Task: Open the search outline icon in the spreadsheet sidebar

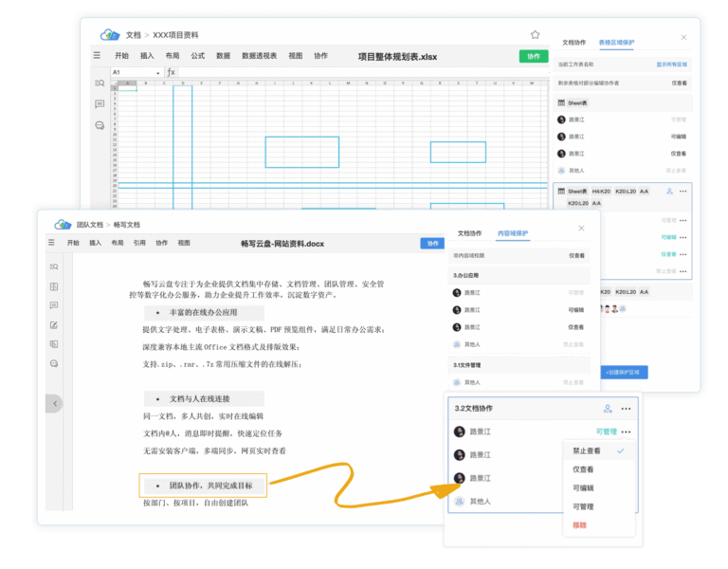Action: 100,83
